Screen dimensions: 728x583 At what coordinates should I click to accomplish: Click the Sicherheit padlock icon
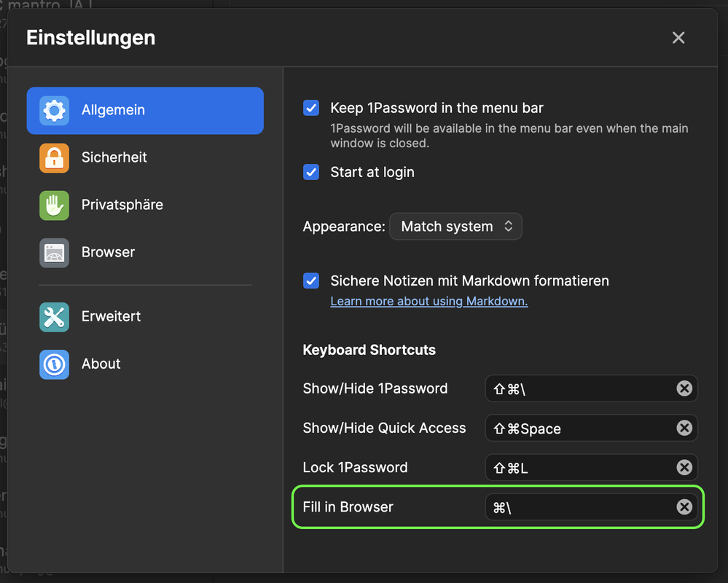(x=55, y=158)
